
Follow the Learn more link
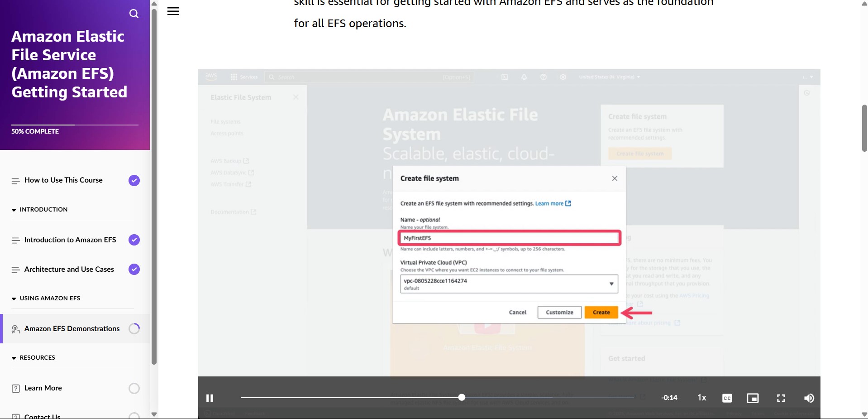click(553, 203)
